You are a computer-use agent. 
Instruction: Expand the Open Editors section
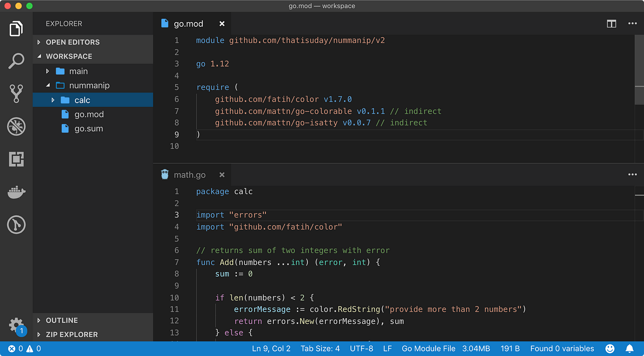39,42
